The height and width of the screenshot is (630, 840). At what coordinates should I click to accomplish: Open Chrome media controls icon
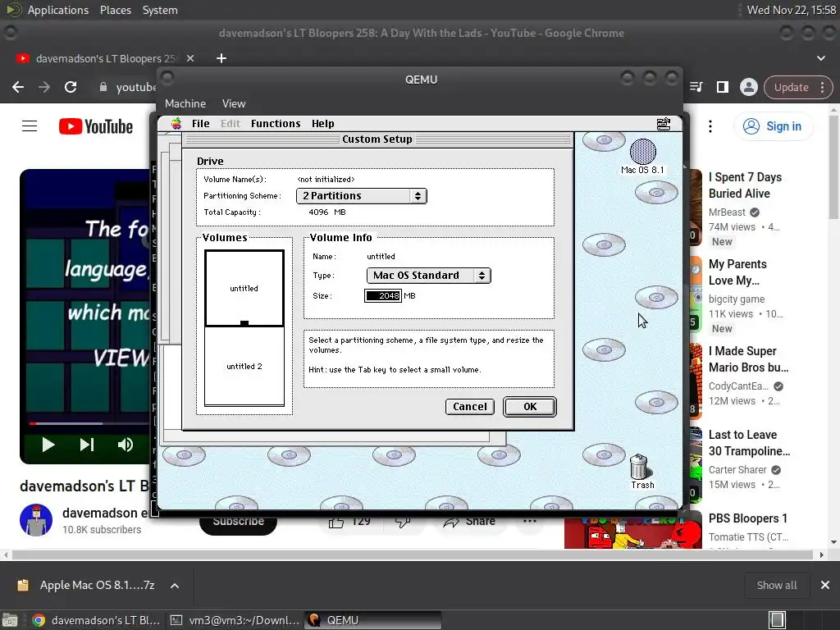tap(696, 87)
